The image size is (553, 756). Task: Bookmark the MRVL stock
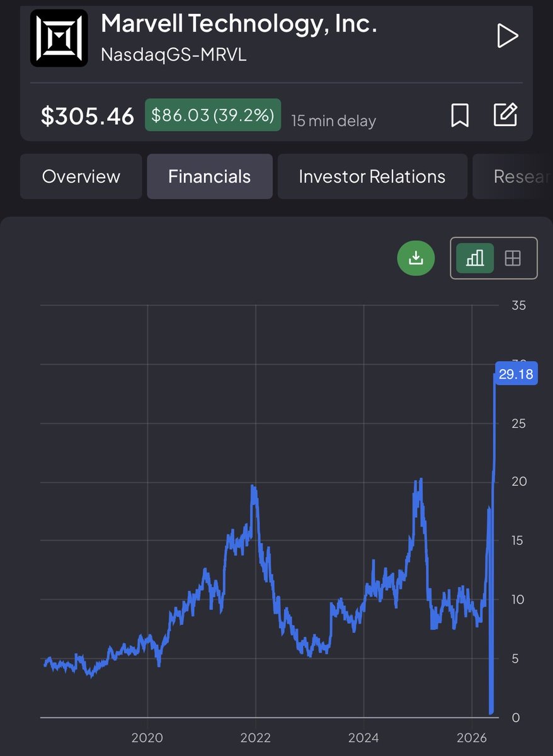pos(460,115)
